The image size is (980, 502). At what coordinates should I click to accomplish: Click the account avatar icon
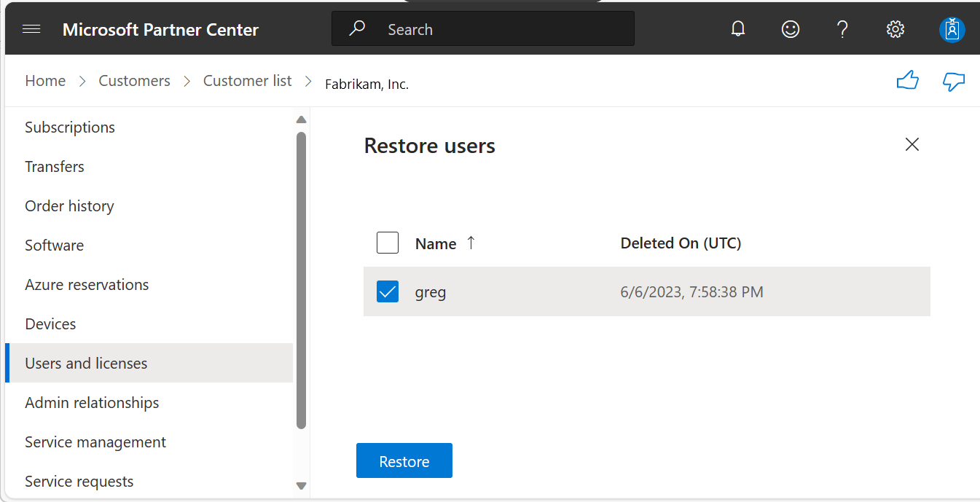952,29
